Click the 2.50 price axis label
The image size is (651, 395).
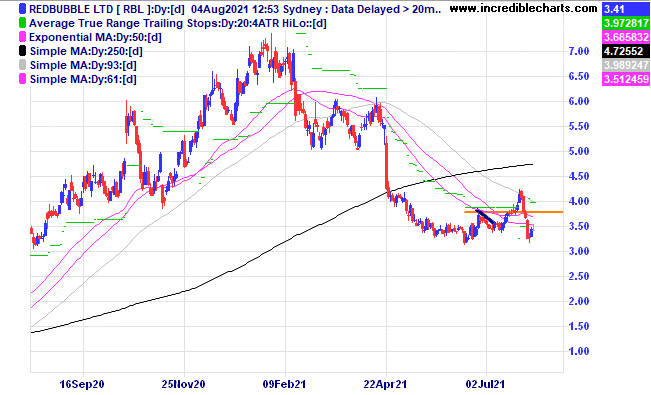click(x=579, y=276)
